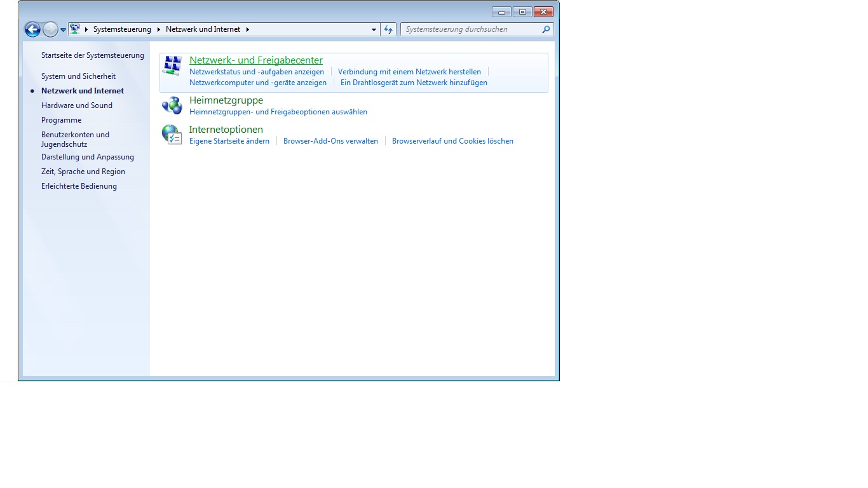Minimize the control panel window
This screenshot has width=868, height=488.
[x=501, y=12]
